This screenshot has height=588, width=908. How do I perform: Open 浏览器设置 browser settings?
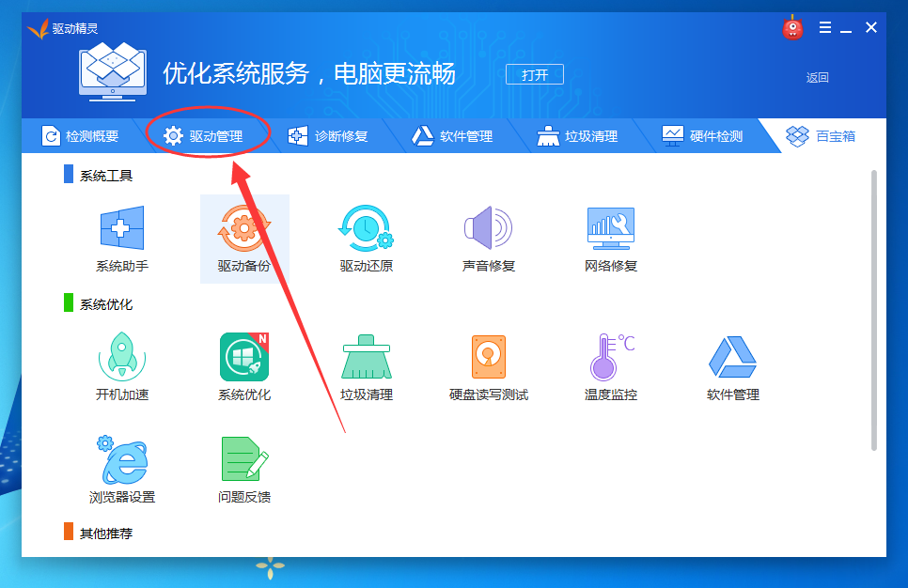(x=121, y=470)
